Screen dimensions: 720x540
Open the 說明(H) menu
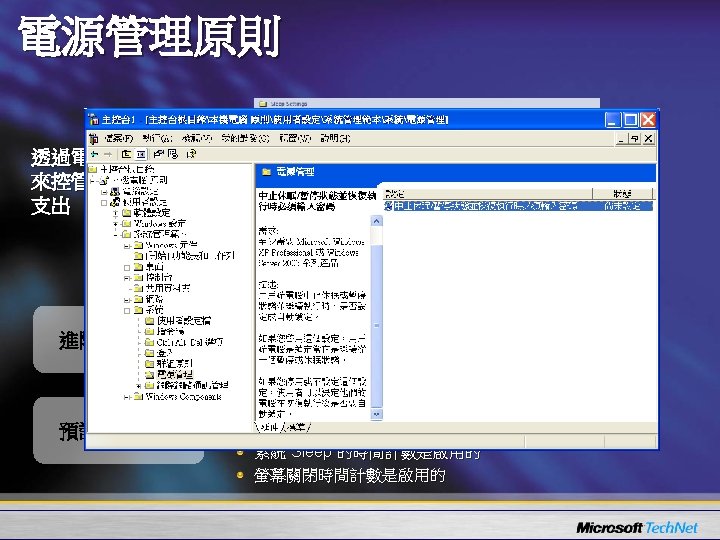point(335,138)
